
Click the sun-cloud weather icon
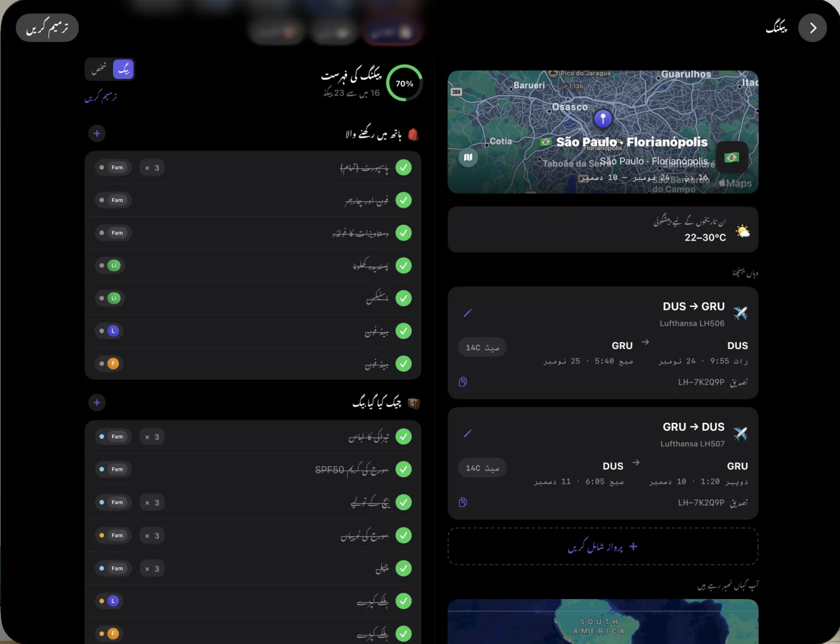(743, 231)
